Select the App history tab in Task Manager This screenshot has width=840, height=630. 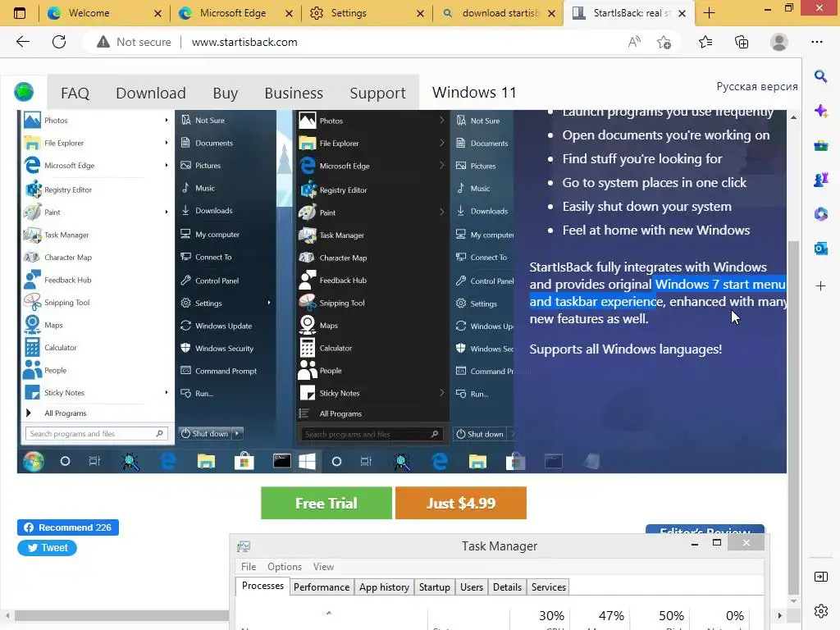coord(384,587)
